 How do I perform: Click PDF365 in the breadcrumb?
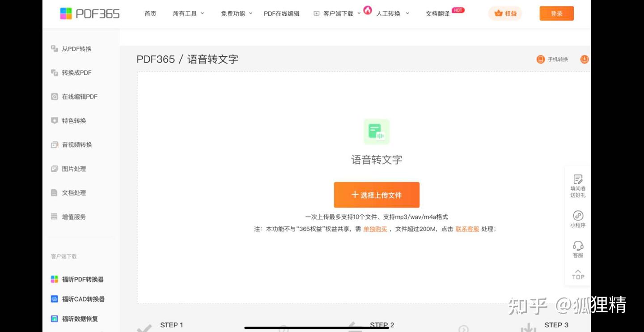click(156, 59)
